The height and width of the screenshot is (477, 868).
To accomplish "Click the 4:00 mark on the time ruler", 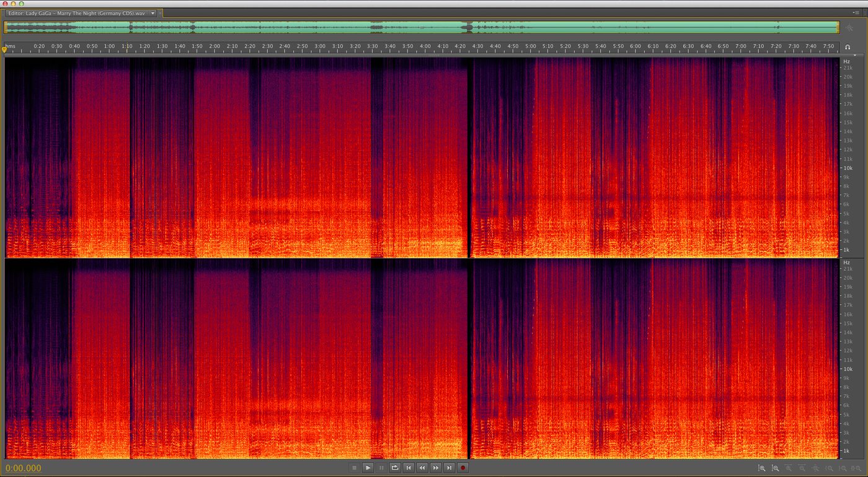I will [425, 46].
